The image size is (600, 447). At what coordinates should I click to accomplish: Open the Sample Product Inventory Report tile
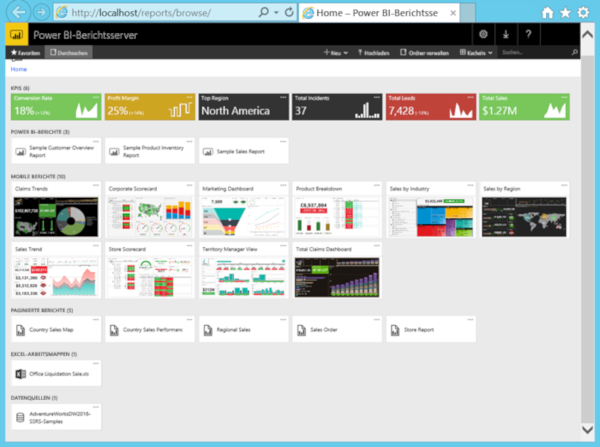click(x=150, y=151)
